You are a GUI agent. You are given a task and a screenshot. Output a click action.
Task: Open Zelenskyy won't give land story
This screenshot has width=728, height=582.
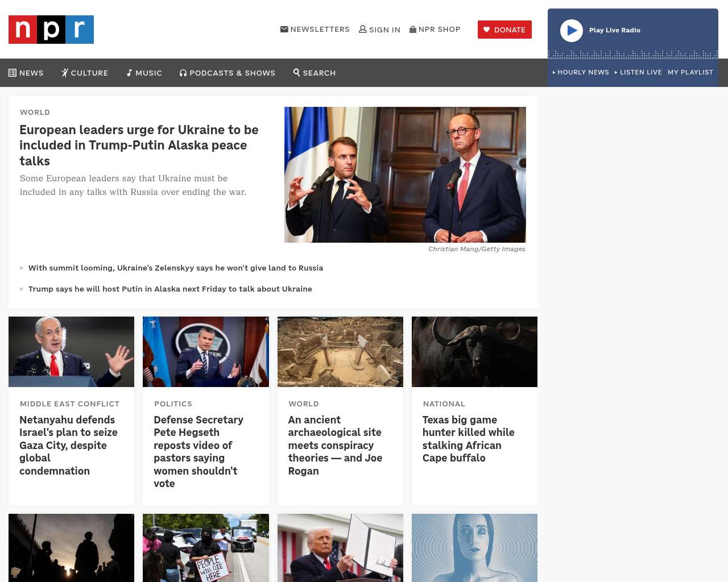(x=176, y=268)
